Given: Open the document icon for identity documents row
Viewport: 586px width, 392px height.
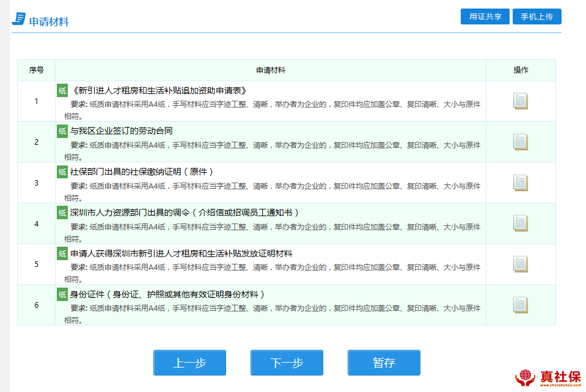Looking at the screenshot, I should (x=520, y=305).
